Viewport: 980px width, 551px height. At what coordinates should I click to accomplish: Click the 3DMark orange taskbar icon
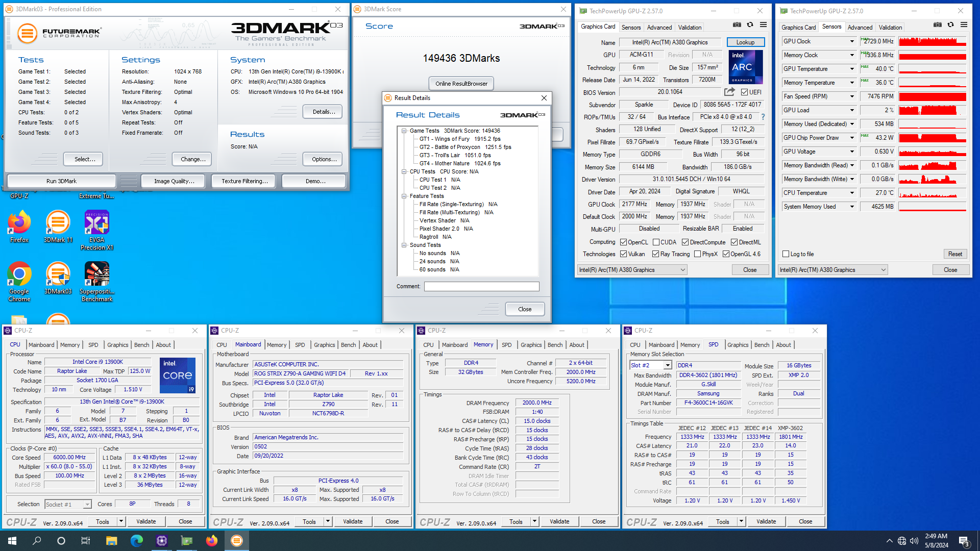pos(237,541)
